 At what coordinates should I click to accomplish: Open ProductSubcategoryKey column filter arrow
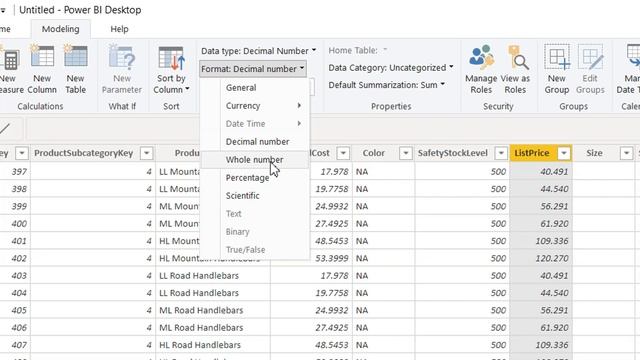click(x=146, y=153)
